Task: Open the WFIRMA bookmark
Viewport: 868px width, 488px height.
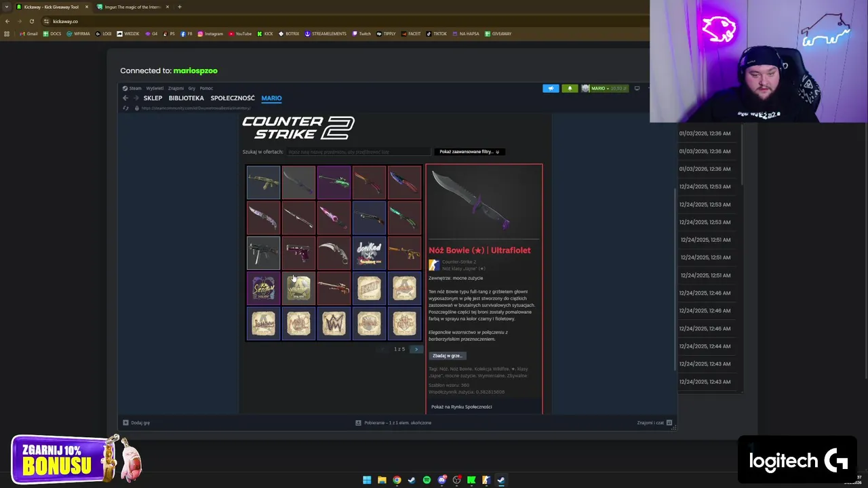Action: coord(78,34)
